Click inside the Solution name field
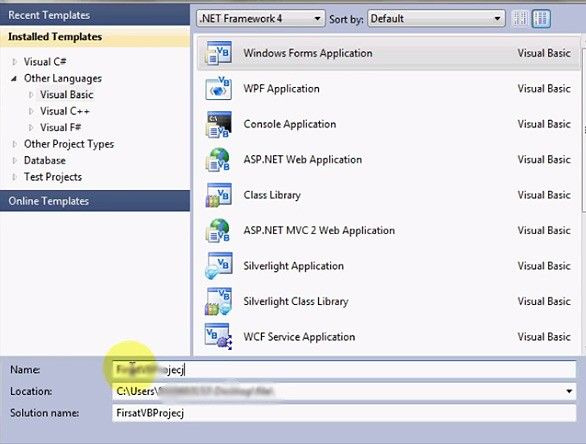The image size is (586, 444). pos(344,413)
